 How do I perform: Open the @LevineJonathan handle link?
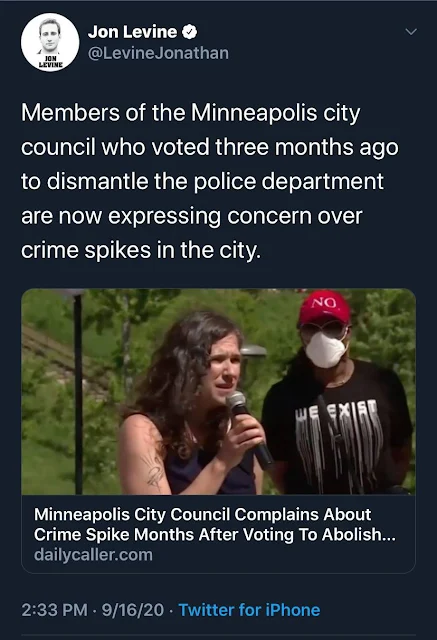(158, 53)
